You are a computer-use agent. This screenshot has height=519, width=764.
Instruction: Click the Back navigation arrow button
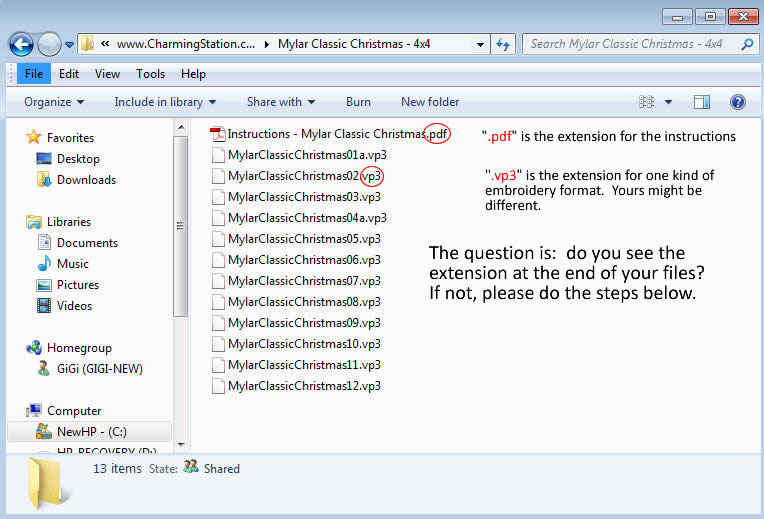[x=21, y=44]
